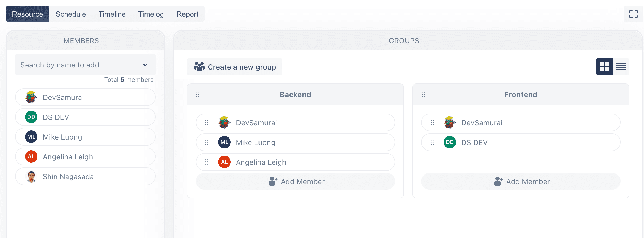Expand the member search dropdown arrow
Screen dimensions: 644x238
(145, 65)
